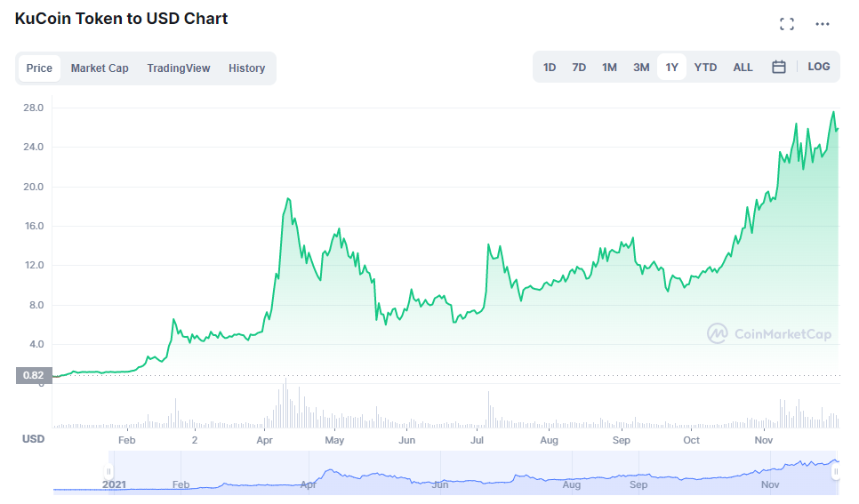Show the ALL time range
859x504 pixels.
coord(743,67)
